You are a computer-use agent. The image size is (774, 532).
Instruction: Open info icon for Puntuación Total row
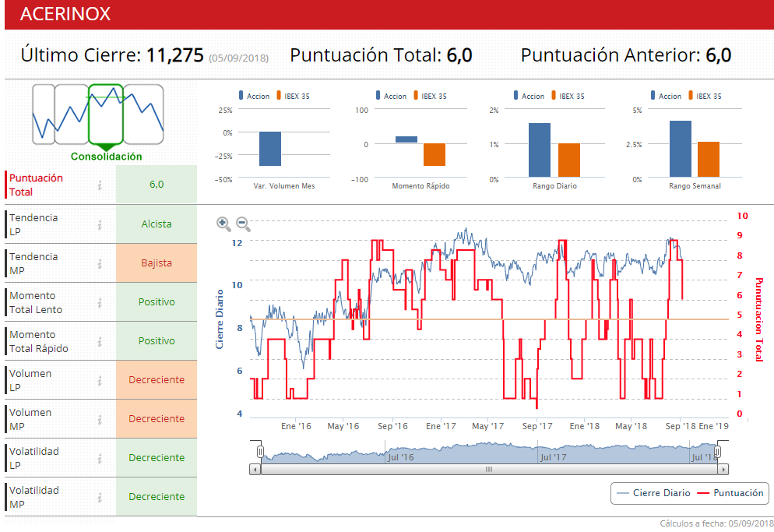(x=100, y=185)
